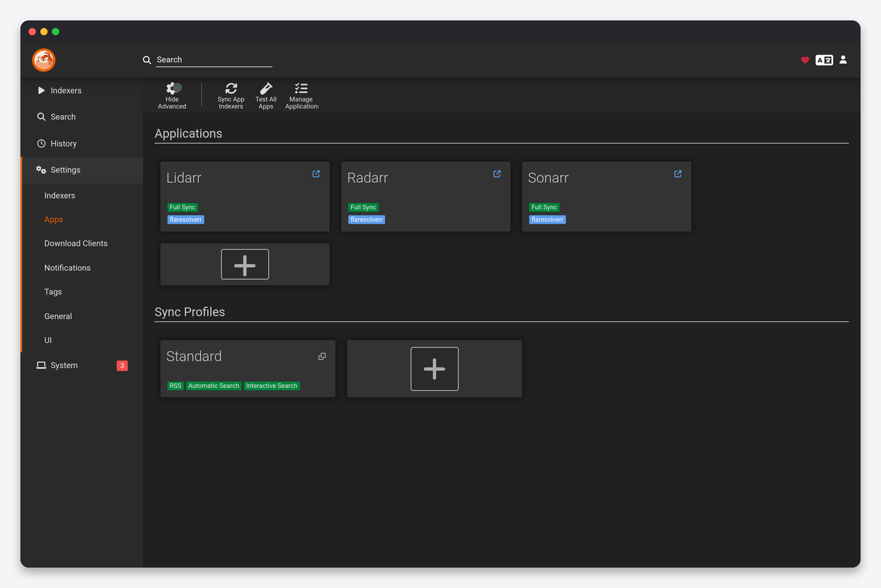This screenshot has width=881, height=588.
Task: Click History clock icon in sidebar
Action: pyautogui.click(x=41, y=143)
